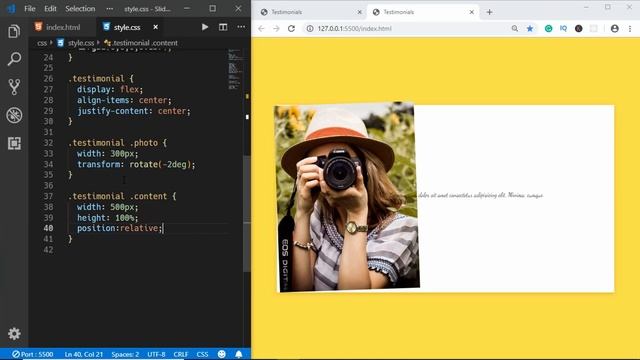
Task: Click the feedback smiley icon
Action: click(x=222, y=354)
